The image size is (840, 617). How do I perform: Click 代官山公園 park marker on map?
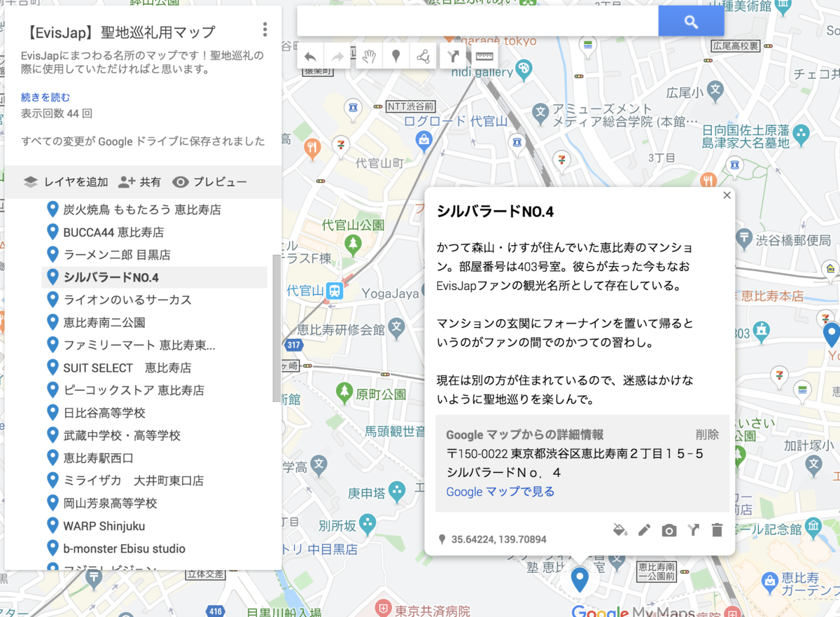coord(353,244)
